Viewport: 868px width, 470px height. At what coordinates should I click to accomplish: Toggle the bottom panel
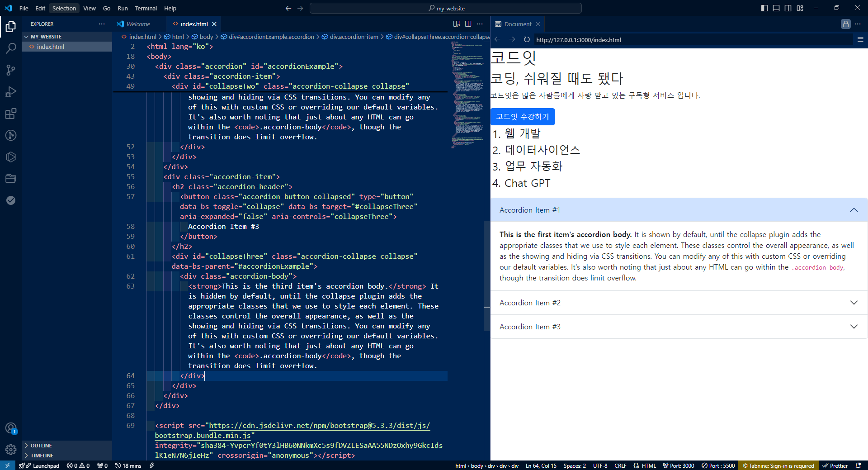coord(776,8)
